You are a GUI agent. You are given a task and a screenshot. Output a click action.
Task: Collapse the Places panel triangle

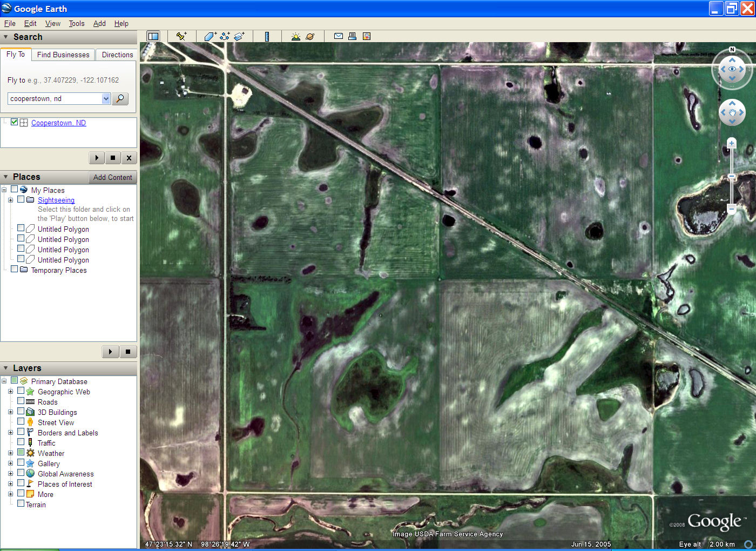coord(6,177)
